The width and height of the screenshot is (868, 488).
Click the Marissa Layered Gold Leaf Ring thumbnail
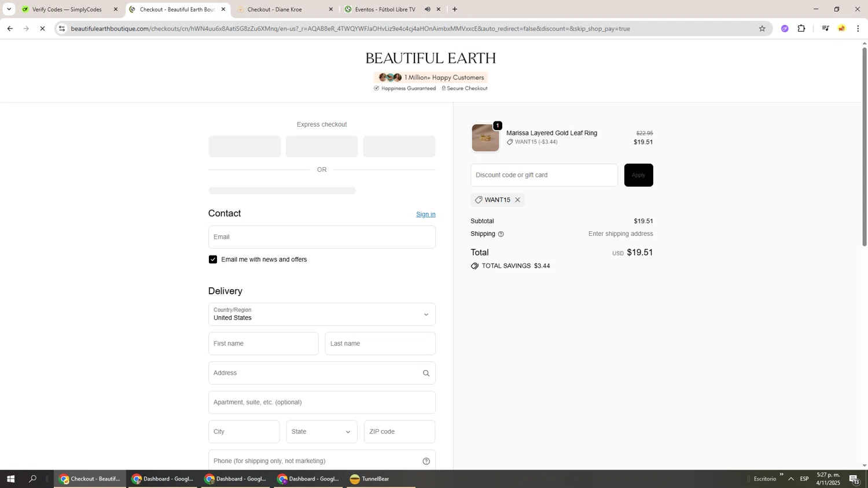(486, 138)
